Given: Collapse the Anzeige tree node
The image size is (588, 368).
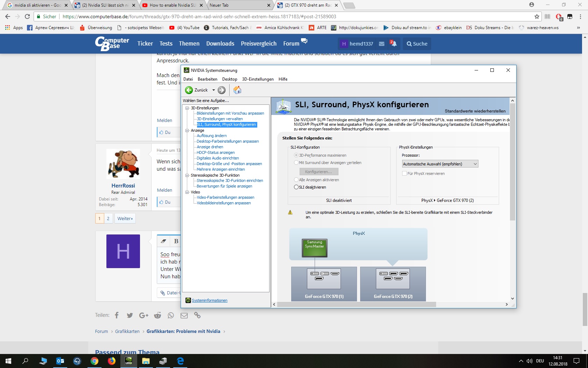Looking at the screenshot, I should 187,130.
